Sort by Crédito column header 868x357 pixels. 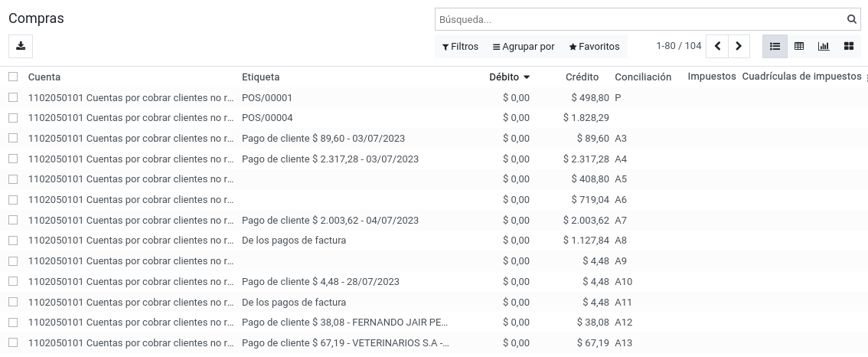(582, 77)
